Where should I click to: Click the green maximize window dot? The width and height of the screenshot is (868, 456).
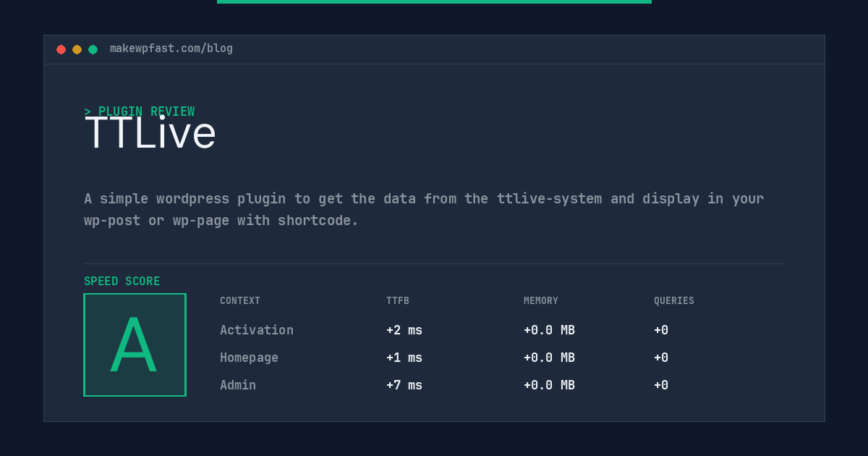click(93, 49)
